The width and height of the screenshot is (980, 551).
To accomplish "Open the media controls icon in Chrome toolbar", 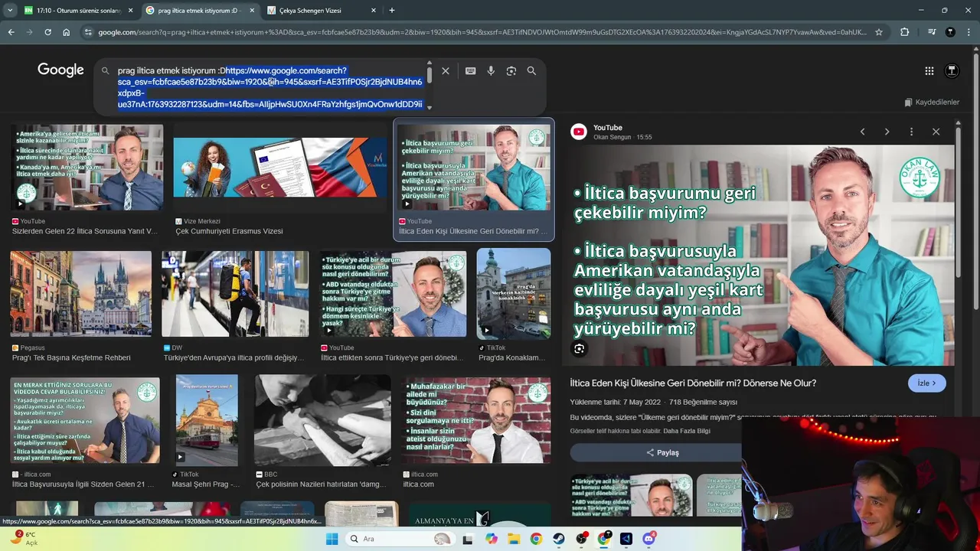I will tap(932, 32).
